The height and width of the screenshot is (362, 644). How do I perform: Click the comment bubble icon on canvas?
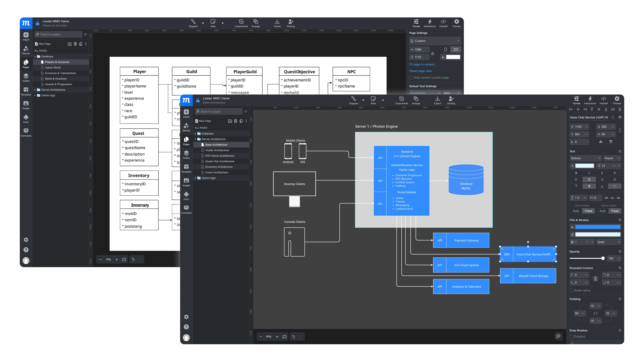(558, 336)
